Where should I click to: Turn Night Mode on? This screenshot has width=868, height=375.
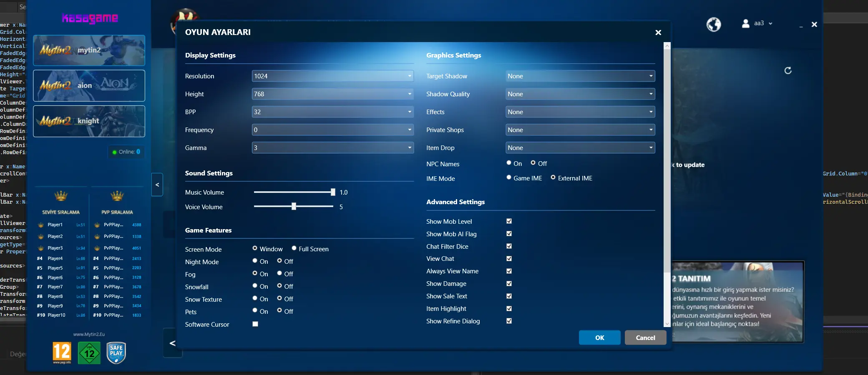click(255, 261)
